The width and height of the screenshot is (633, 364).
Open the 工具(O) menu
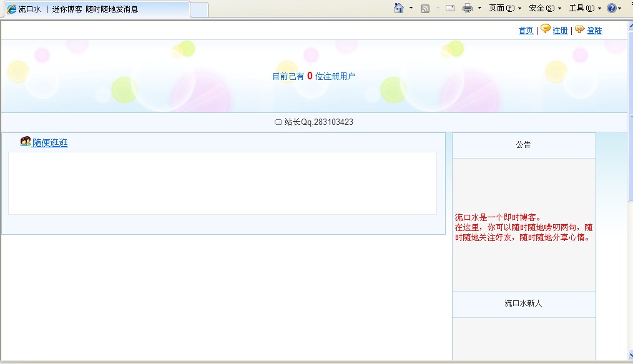[x=585, y=8]
